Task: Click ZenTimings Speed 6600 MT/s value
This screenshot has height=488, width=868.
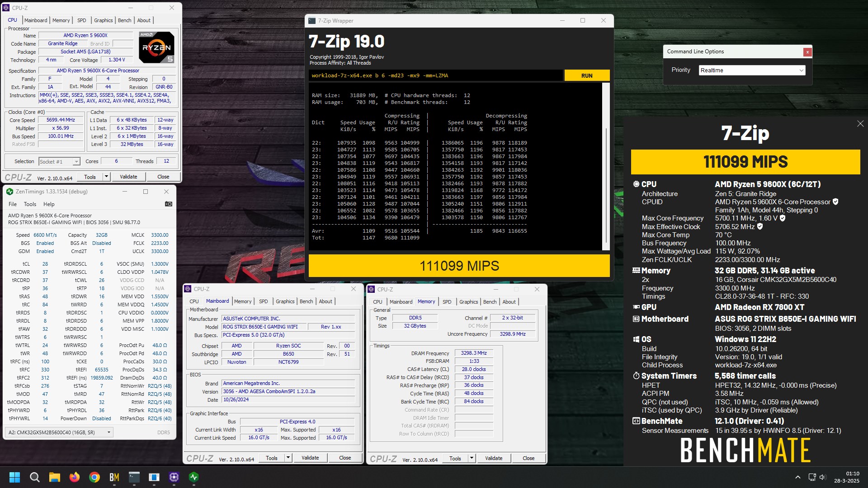Action: [x=45, y=235]
